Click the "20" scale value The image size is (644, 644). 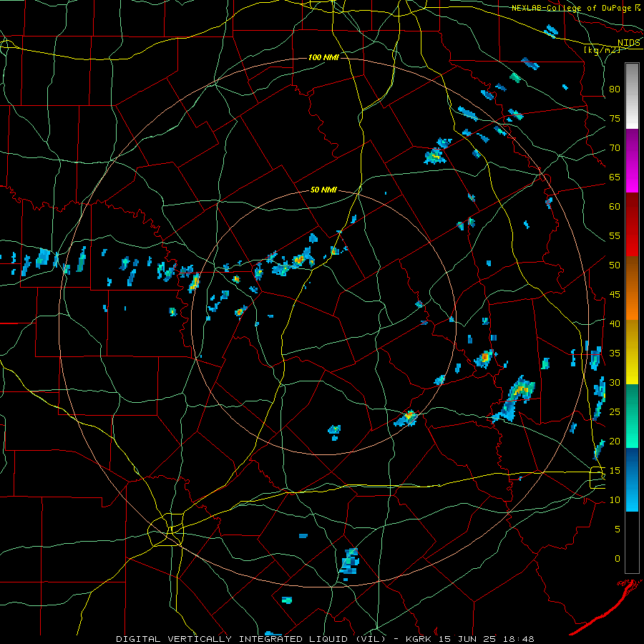(615, 441)
